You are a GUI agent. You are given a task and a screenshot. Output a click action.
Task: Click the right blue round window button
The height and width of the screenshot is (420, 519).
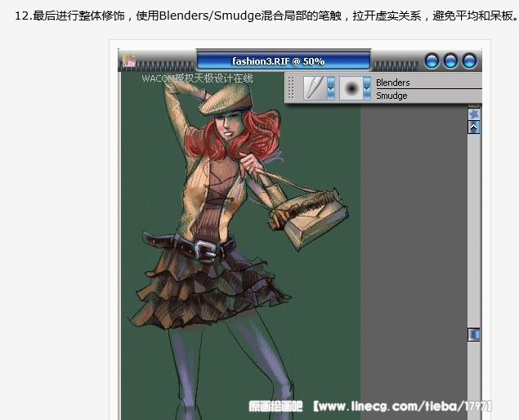(469, 61)
